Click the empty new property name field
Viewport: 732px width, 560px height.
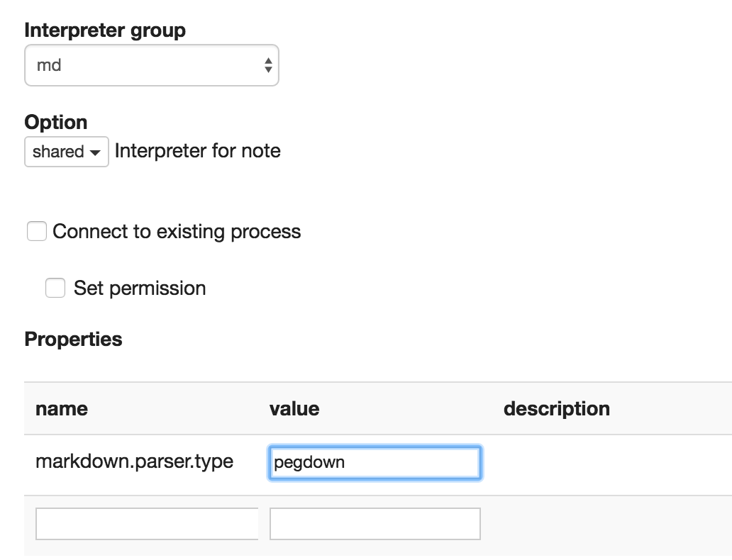point(147,524)
